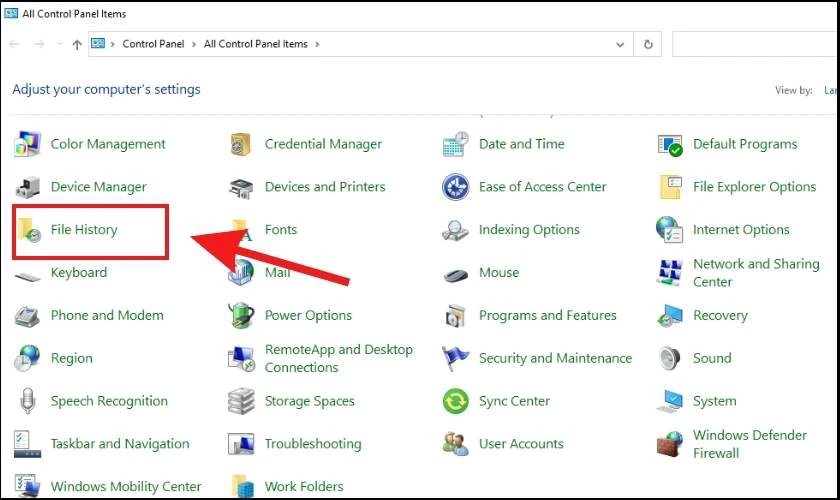Select the All Control Panel Items breadcrumb

tap(256, 44)
